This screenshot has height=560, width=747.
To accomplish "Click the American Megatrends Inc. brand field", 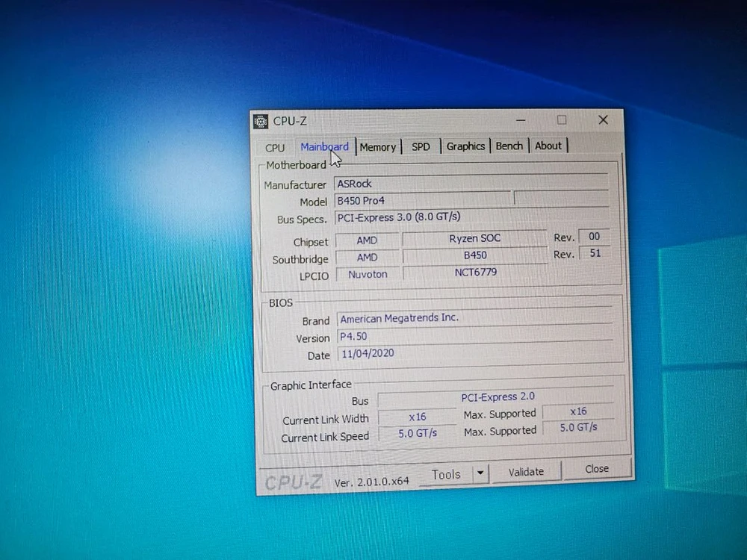I will click(x=474, y=318).
